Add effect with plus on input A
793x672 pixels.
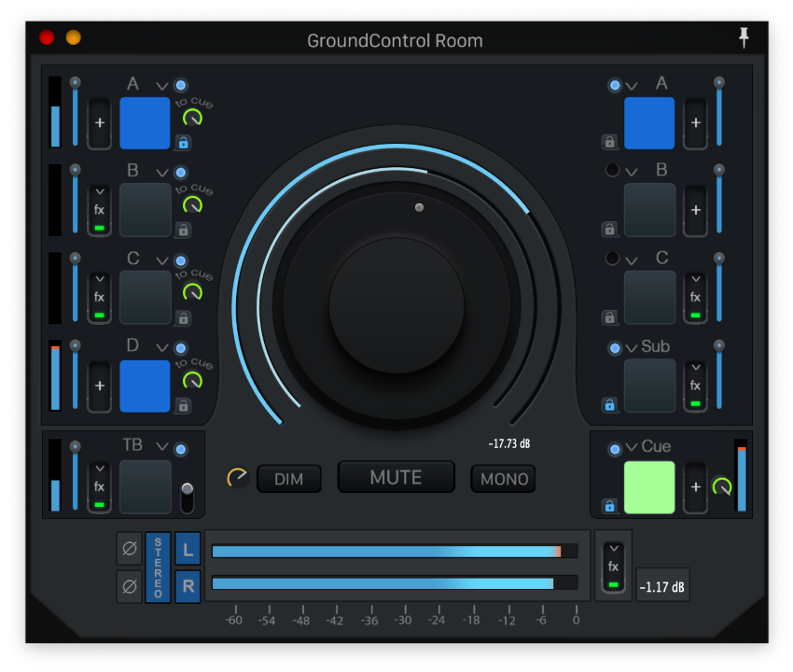pyautogui.click(x=100, y=123)
